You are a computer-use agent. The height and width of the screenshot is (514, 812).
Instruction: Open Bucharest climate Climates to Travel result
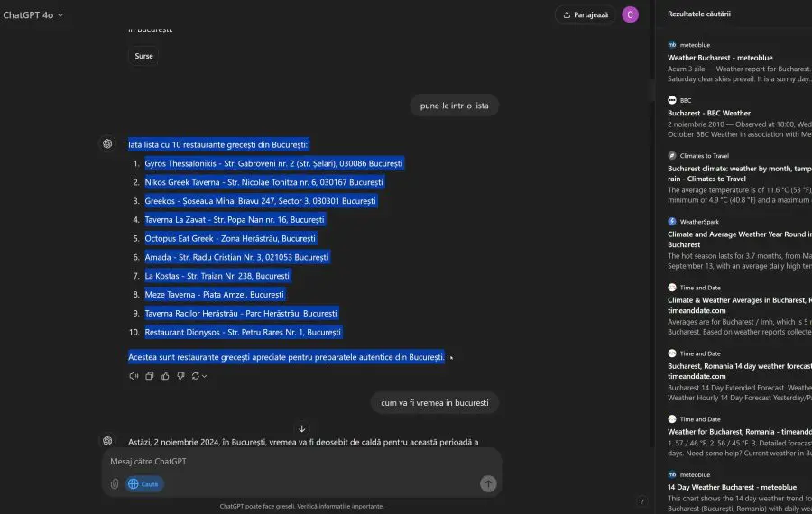tap(740, 173)
